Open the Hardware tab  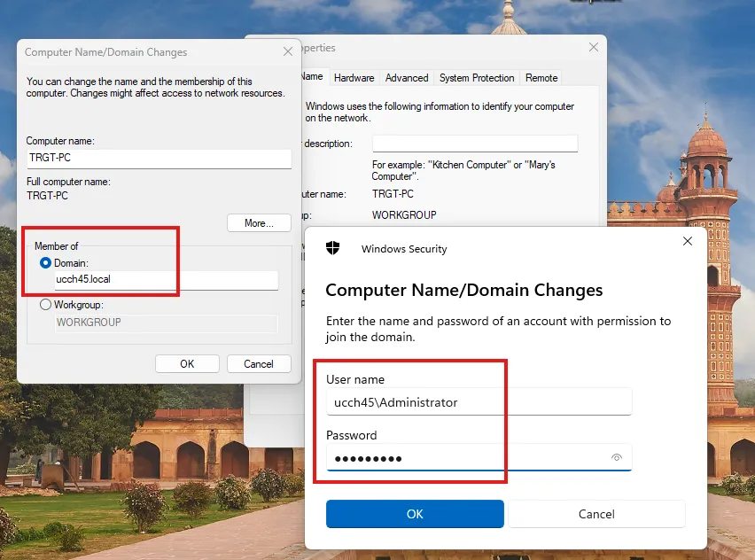coord(354,78)
